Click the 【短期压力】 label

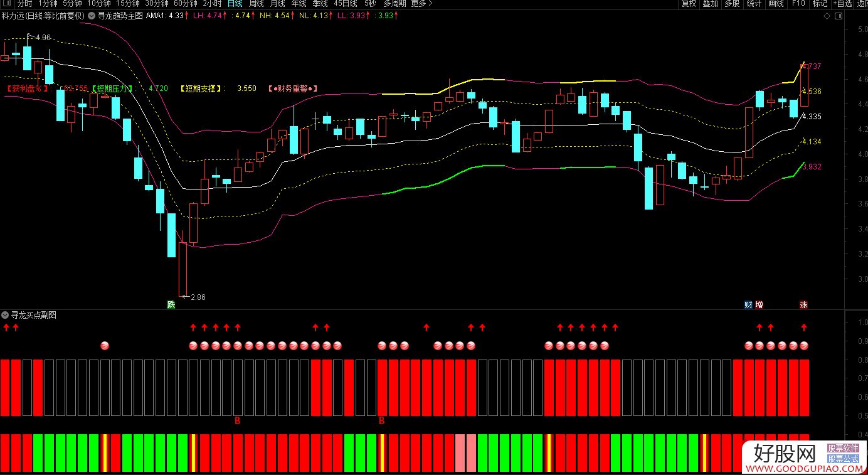[x=114, y=88]
